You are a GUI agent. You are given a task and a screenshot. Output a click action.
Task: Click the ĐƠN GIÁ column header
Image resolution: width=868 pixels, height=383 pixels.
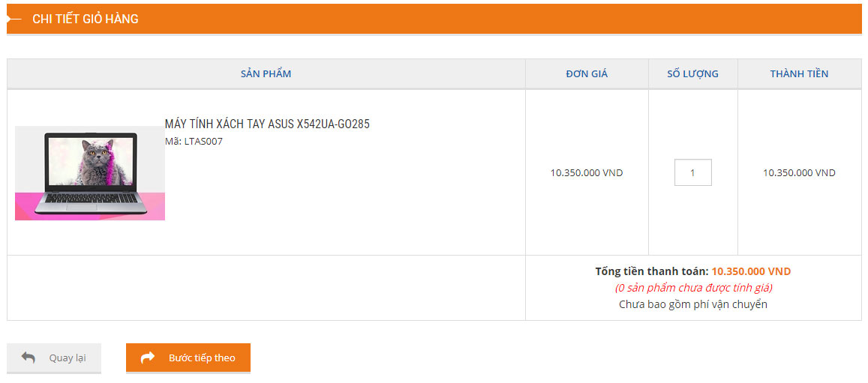click(x=587, y=73)
